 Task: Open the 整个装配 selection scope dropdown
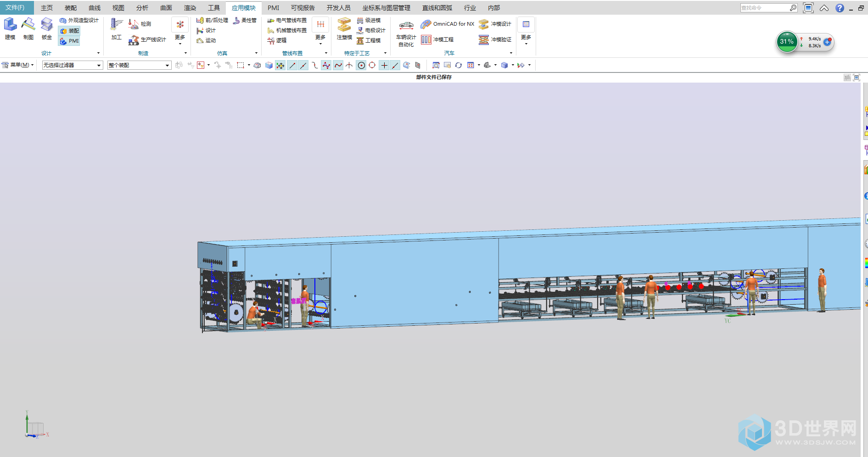click(x=139, y=65)
